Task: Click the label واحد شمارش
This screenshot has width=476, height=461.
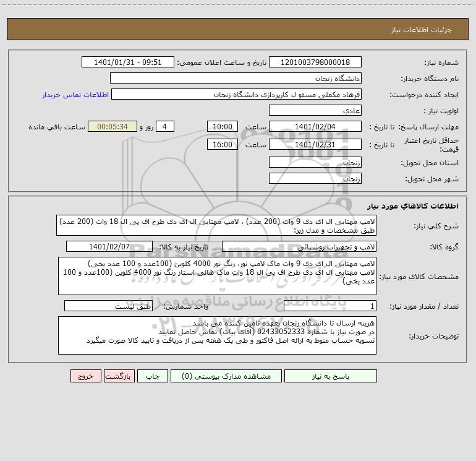Action: click(x=186, y=307)
